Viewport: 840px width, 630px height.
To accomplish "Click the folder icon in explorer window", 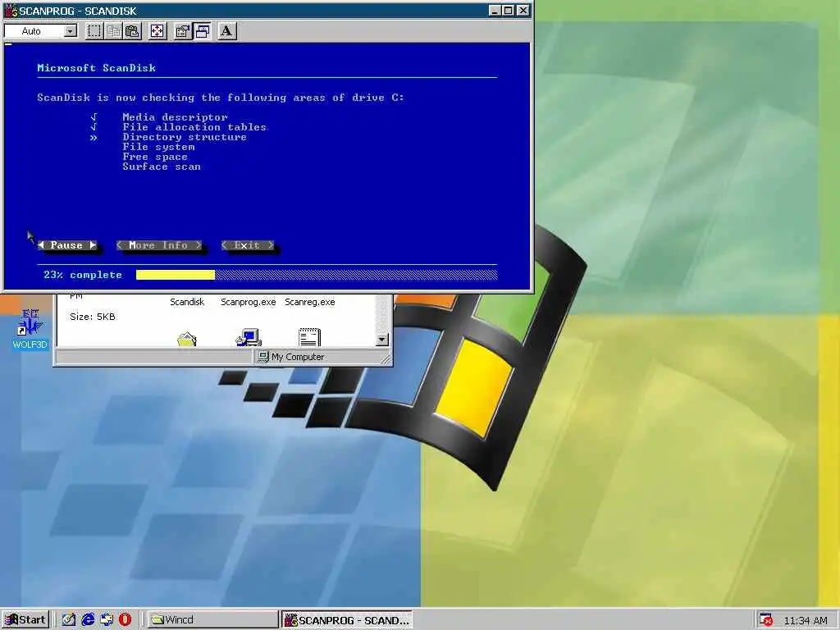I will pos(187,339).
